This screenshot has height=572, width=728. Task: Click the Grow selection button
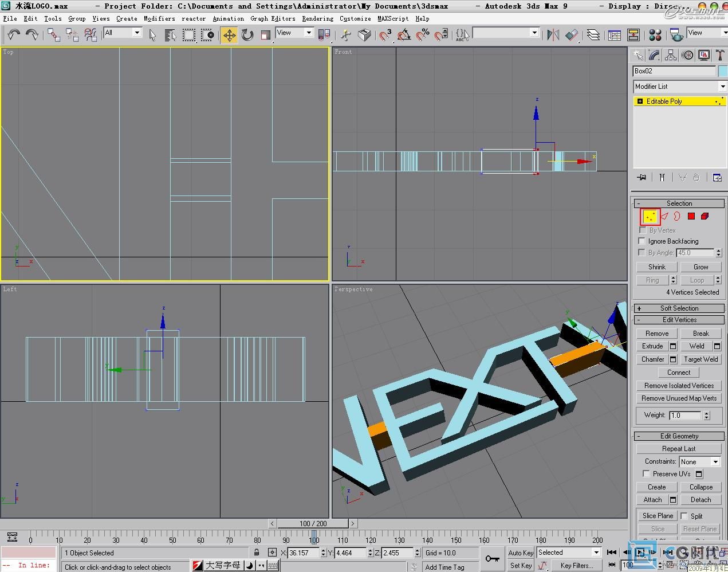point(701,267)
